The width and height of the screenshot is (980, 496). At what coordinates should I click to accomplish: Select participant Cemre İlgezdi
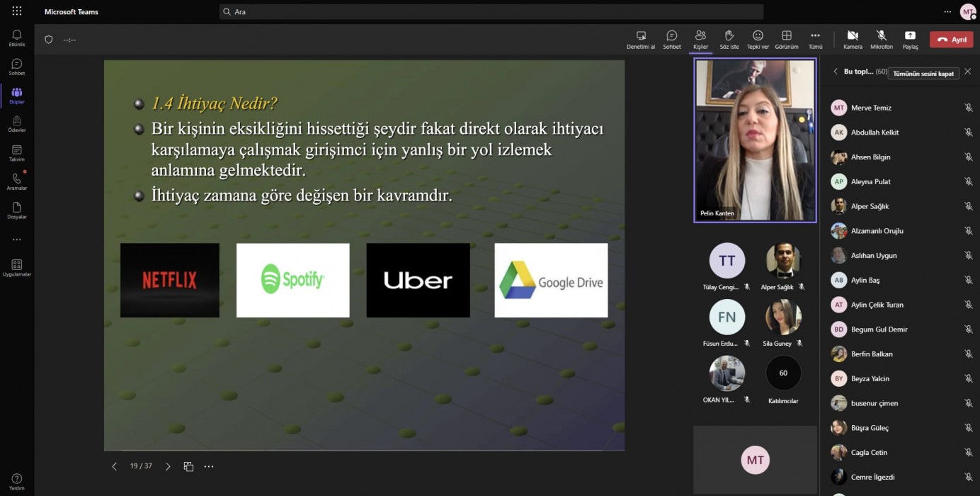tap(900, 478)
